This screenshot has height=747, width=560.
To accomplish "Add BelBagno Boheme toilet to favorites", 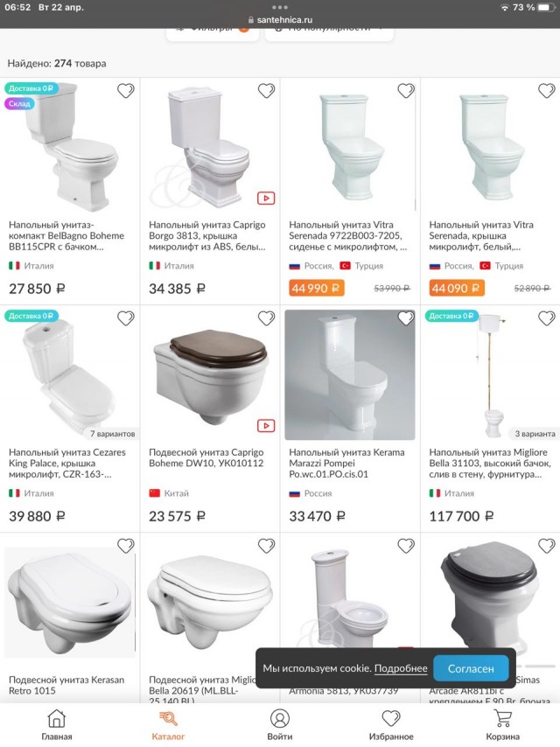I will 126,90.
